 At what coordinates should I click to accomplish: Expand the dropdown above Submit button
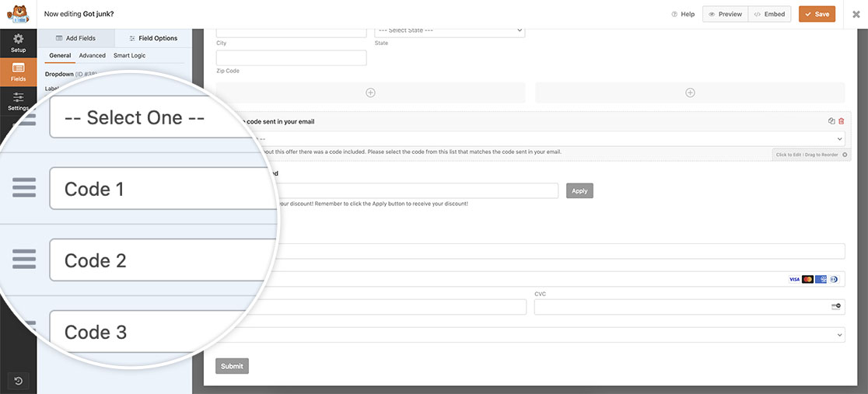pos(530,335)
